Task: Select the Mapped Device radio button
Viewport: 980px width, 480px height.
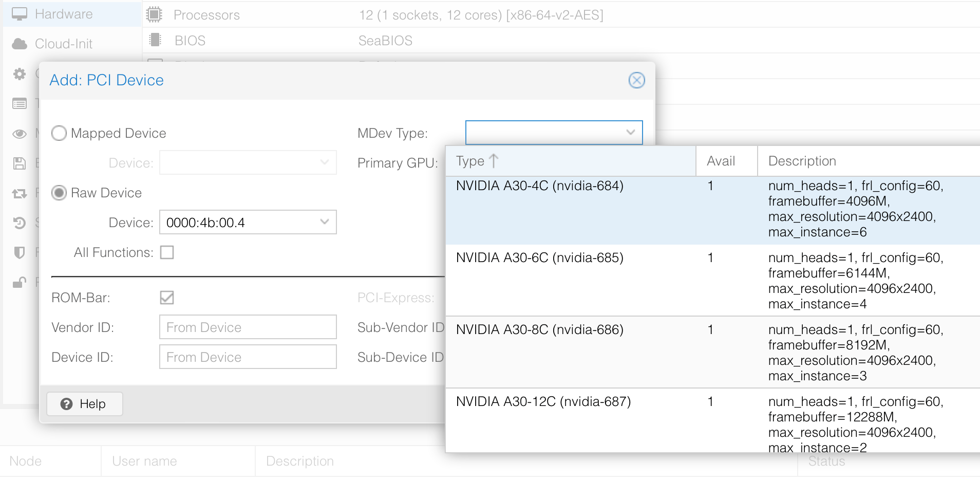Action: click(x=59, y=133)
